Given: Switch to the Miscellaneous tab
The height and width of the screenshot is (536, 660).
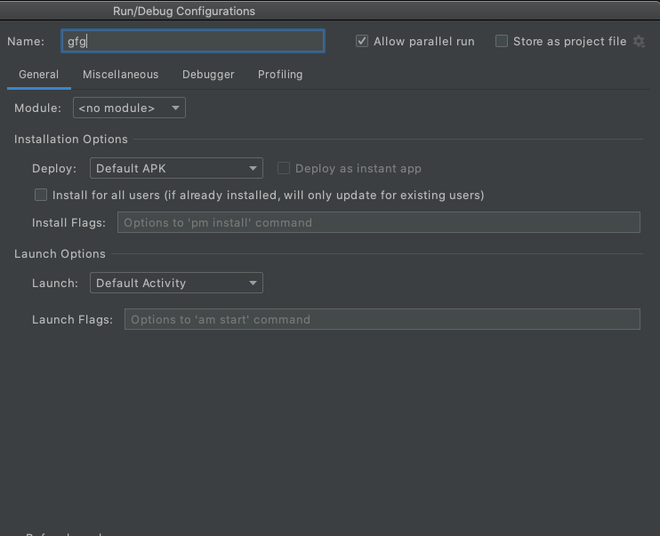Looking at the screenshot, I should [x=120, y=75].
